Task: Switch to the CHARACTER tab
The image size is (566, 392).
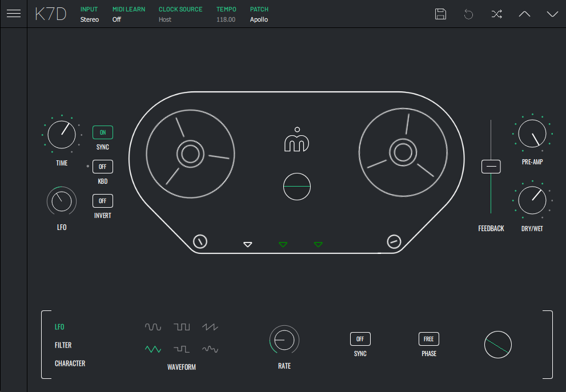Action: click(70, 363)
